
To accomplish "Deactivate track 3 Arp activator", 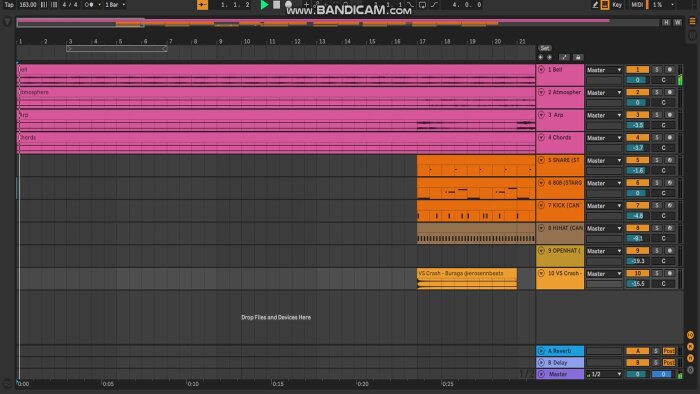I will click(x=638, y=115).
